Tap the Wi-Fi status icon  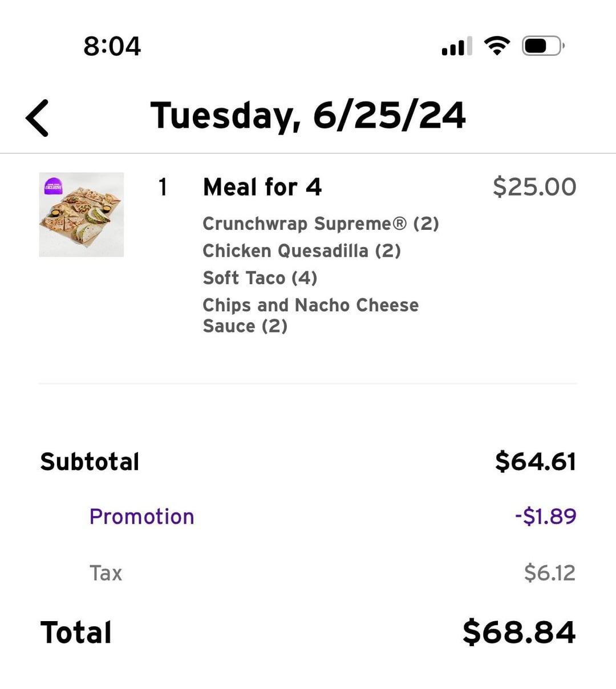coord(497,46)
